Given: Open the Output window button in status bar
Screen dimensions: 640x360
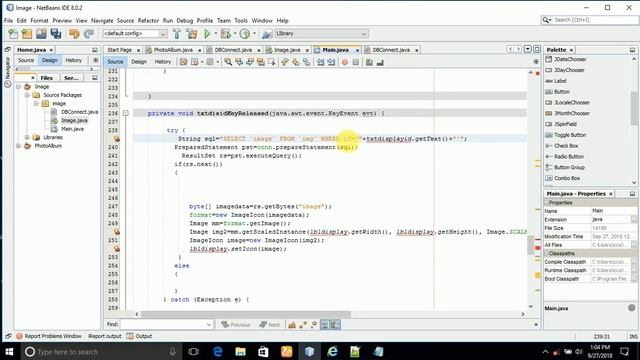Looking at the screenshot, I should pos(139,336).
